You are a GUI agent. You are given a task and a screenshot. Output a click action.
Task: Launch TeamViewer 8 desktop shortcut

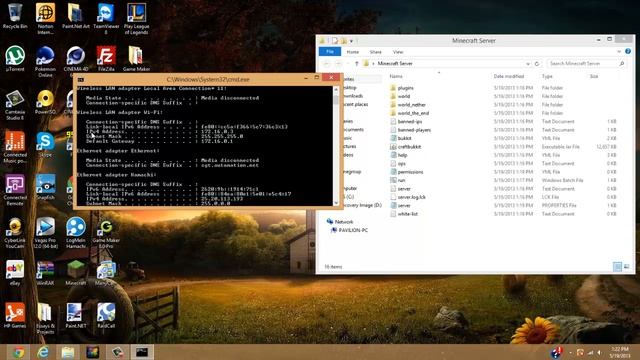tap(106, 18)
